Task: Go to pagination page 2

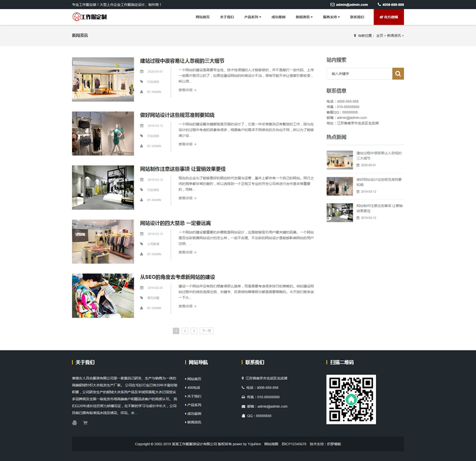Action: [185, 331]
